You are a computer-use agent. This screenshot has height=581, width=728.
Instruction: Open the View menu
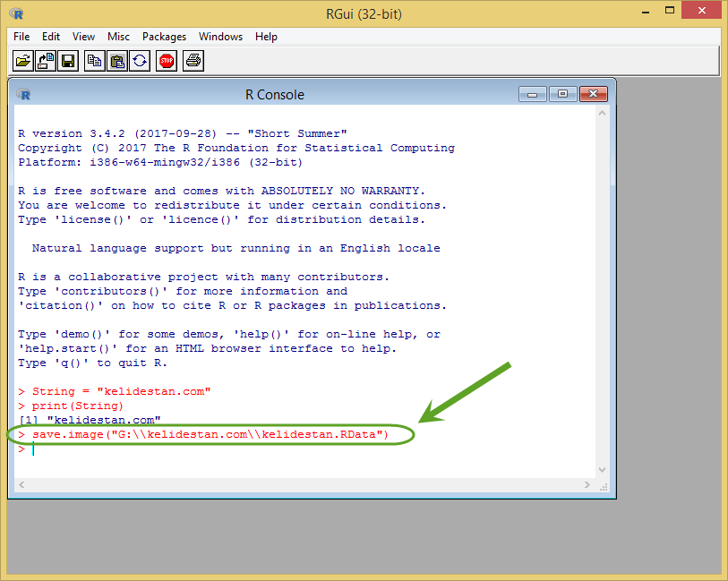(83, 37)
